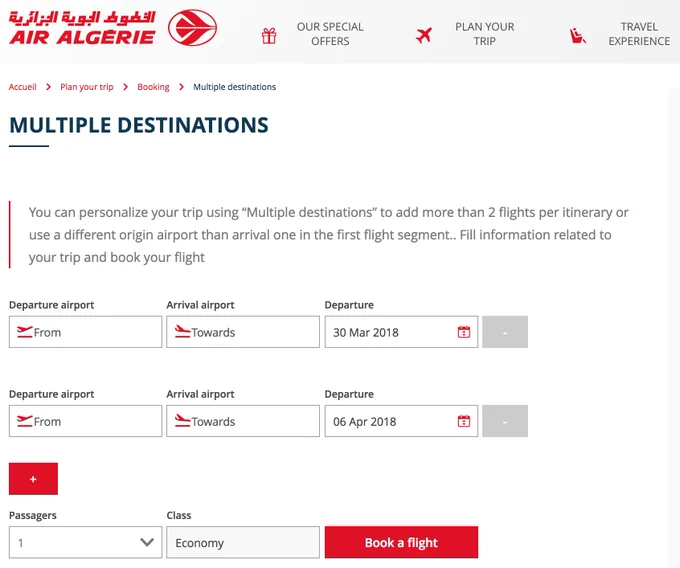Click the gift icon for special offers
Image resolution: width=680 pixels, height=568 pixels.
tap(269, 36)
